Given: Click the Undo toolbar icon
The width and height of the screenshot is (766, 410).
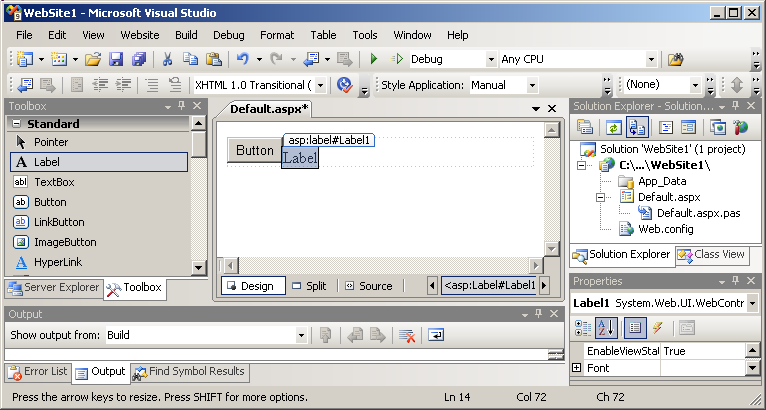Looking at the screenshot, I should click(243, 59).
